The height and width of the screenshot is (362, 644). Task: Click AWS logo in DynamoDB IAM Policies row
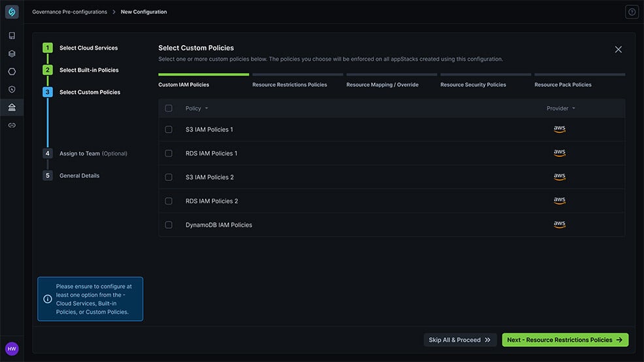[559, 224]
